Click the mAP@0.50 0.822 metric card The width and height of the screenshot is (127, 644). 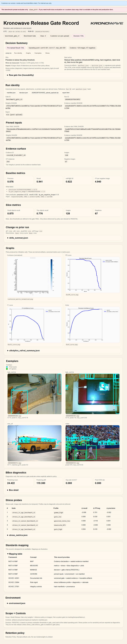point(78,180)
